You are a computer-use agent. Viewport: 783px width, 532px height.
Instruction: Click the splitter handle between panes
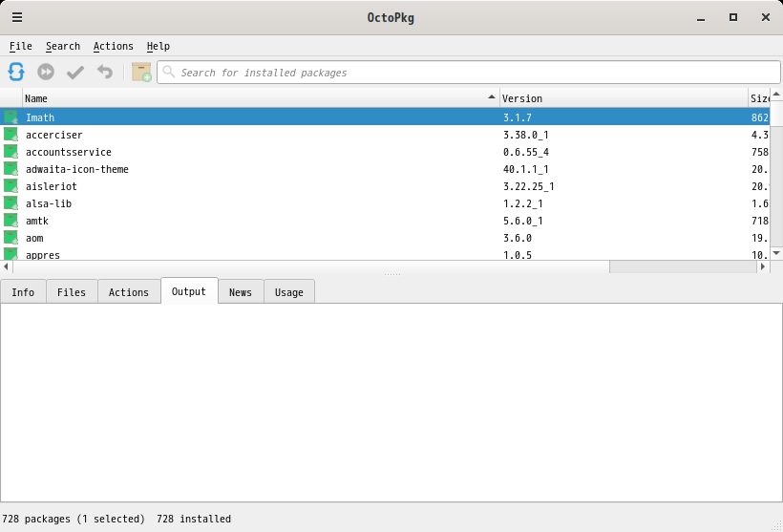(x=392, y=275)
